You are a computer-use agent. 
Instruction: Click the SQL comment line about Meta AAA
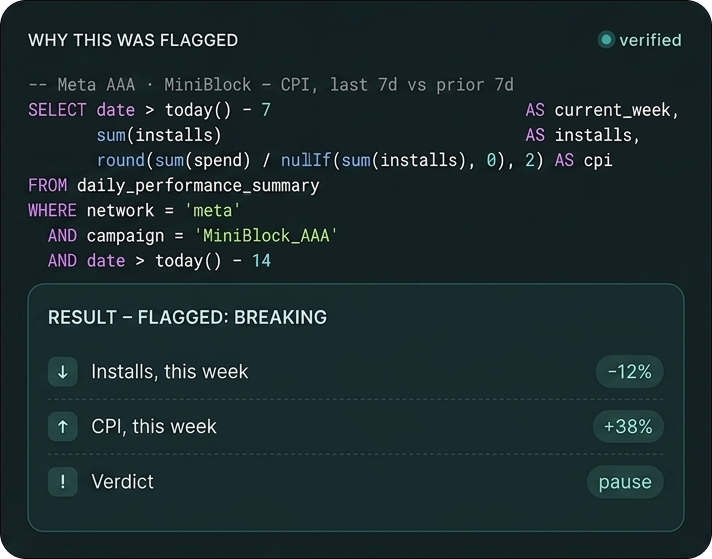pyautogui.click(x=271, y=85)
